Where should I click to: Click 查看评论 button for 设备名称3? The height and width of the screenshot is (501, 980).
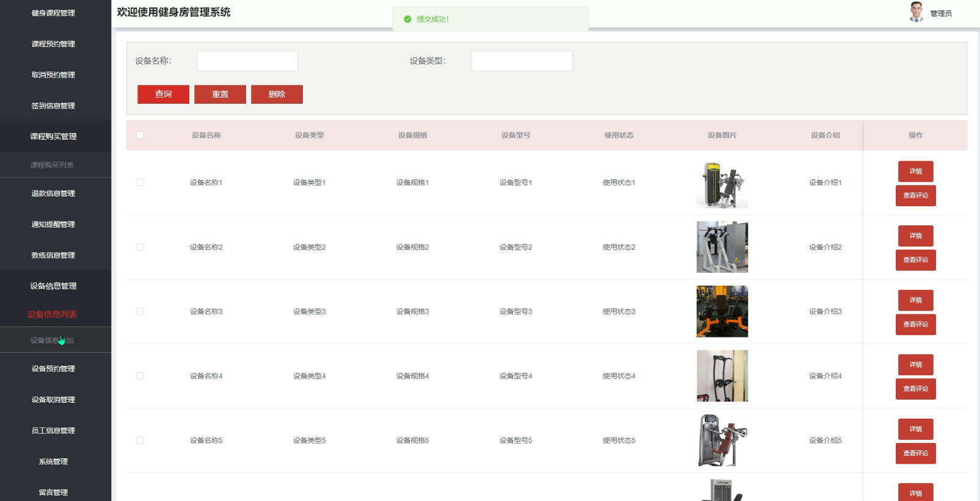[x=915, y=324]
